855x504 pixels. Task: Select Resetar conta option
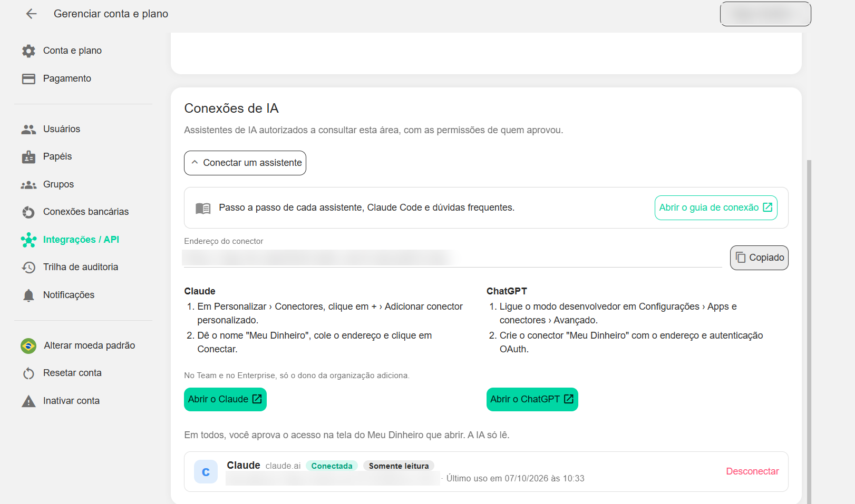point(72,373)
